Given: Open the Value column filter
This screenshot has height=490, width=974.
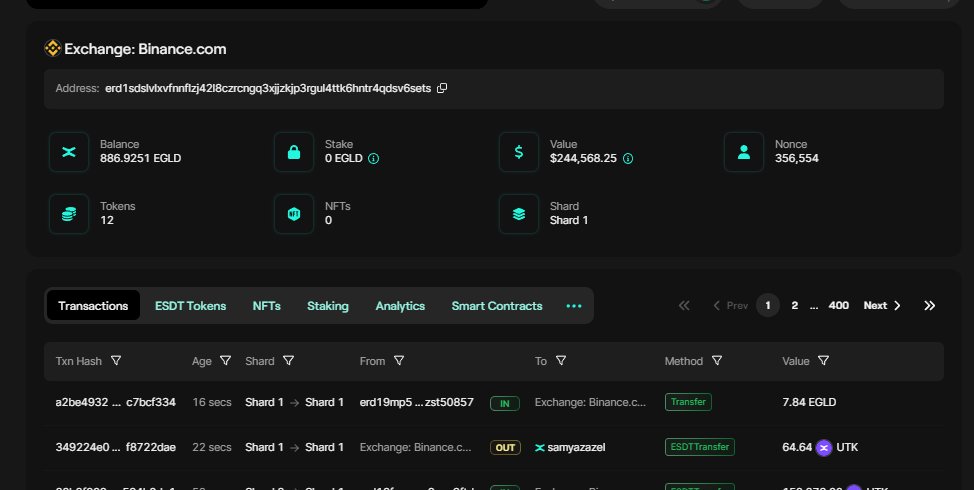Looking at the screenshot, I should (823, 361).
